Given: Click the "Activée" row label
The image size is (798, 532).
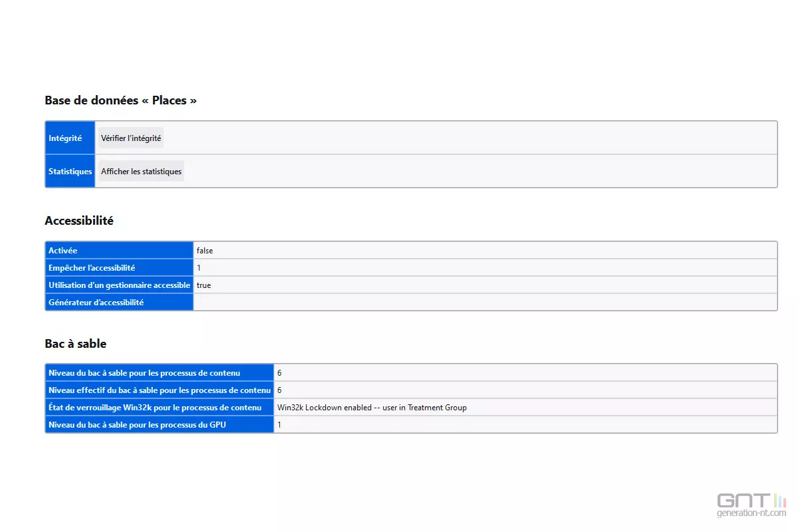Looking at the screenshot, I should pyautogui.click(x=120, y=251).
